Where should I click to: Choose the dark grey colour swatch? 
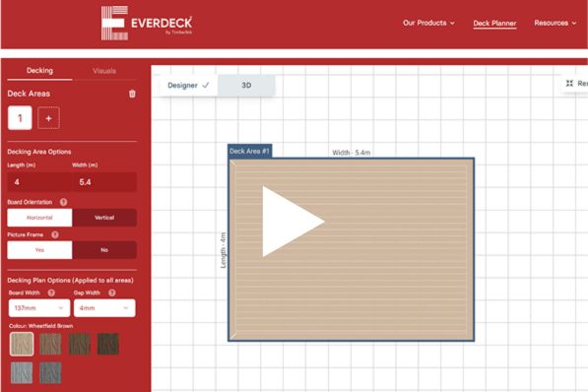50,373
